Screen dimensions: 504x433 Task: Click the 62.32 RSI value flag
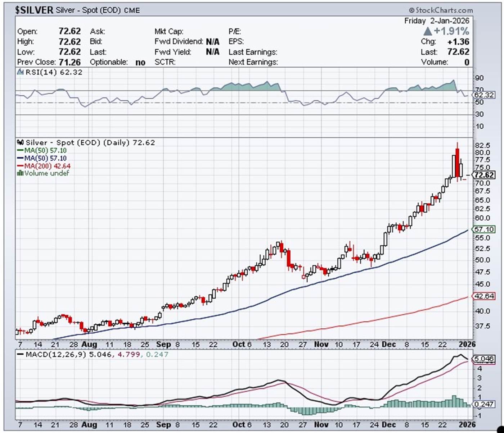(x=483, y=95)
